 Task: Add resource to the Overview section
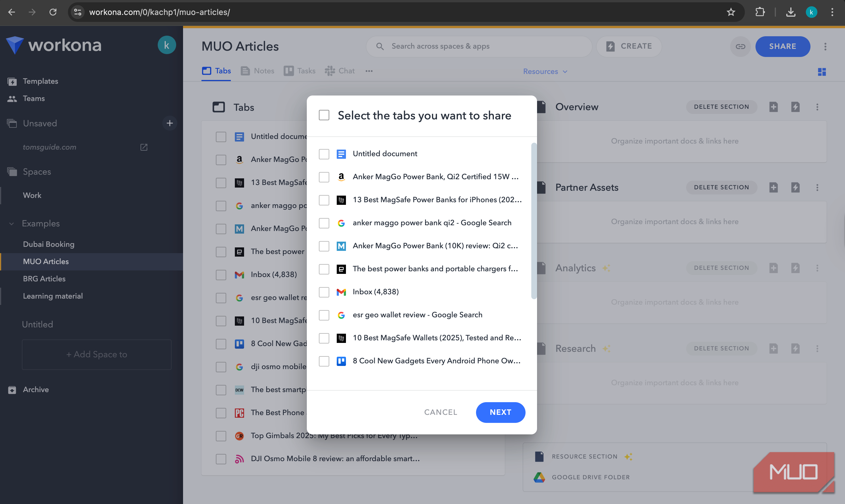coord(773,107)
